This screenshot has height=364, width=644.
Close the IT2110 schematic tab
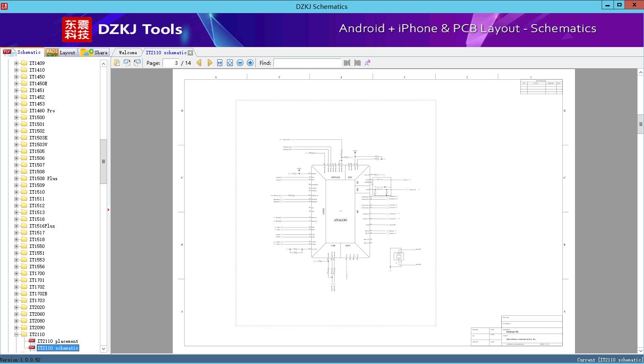[x=191, y=52]
